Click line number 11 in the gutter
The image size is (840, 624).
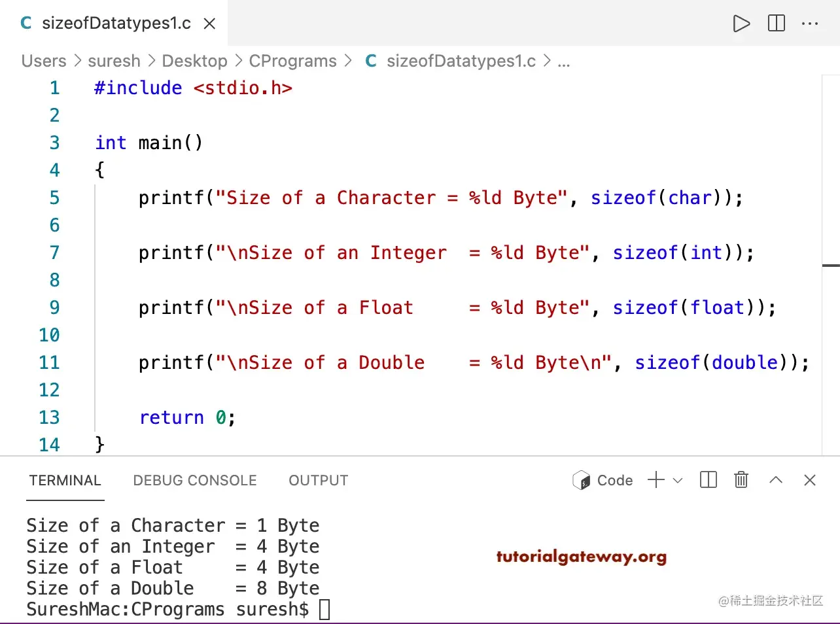coord(50,362)
